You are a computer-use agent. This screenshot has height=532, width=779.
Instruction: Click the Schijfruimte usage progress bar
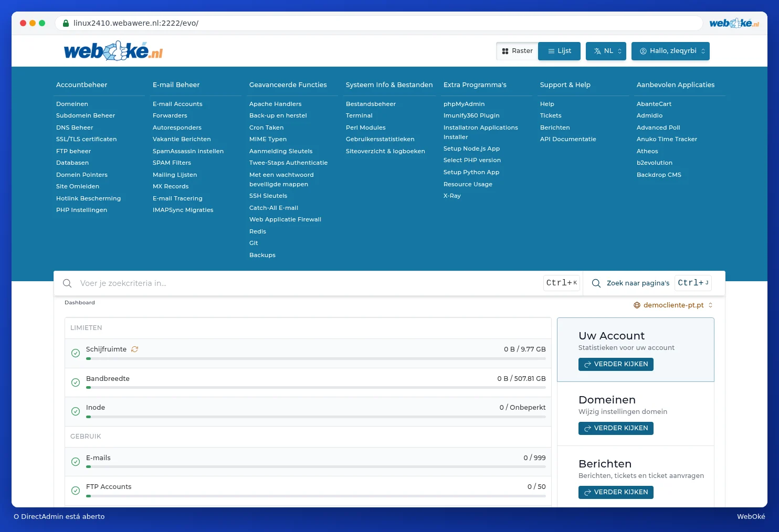(x=316, y=359)
